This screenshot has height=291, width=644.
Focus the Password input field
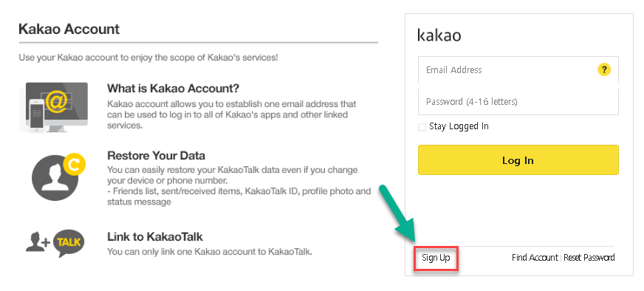pyautogui.click(x=518, y=101)
